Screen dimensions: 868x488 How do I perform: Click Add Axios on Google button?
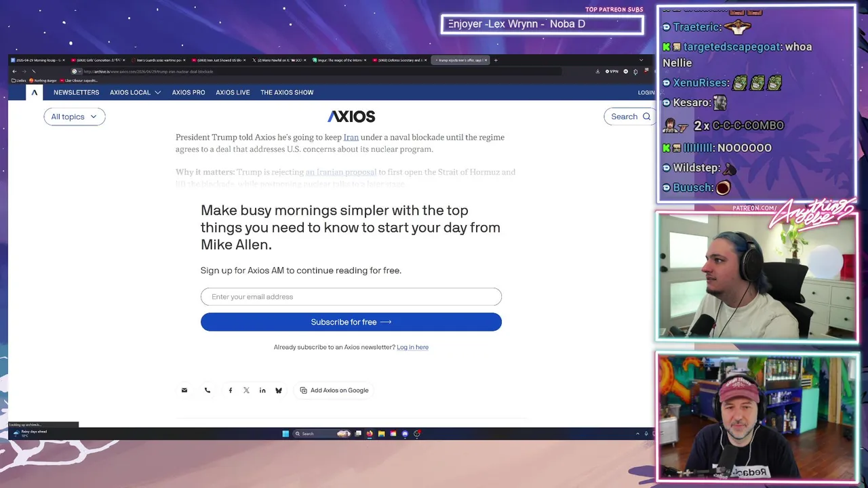pos(334,390)
